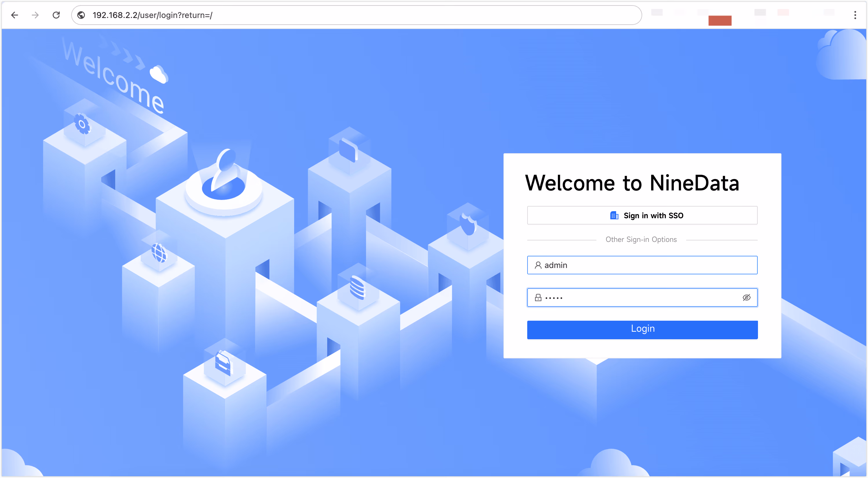The height and width of the screenshot is (478, 868).
Task: Click the user icon in username field
Action: pyautogui.click(x=538, y=265)
